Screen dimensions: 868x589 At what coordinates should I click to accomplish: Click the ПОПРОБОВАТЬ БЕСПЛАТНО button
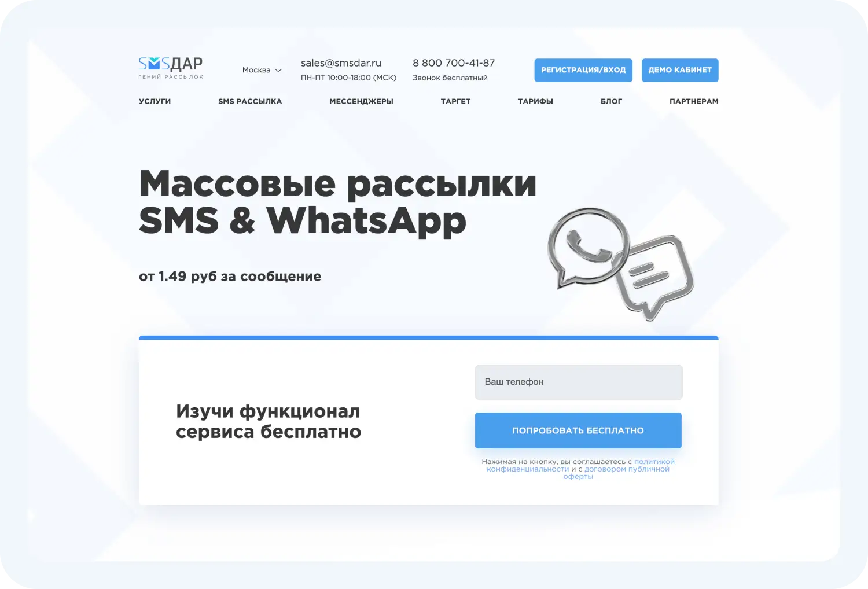coord(578,430)
